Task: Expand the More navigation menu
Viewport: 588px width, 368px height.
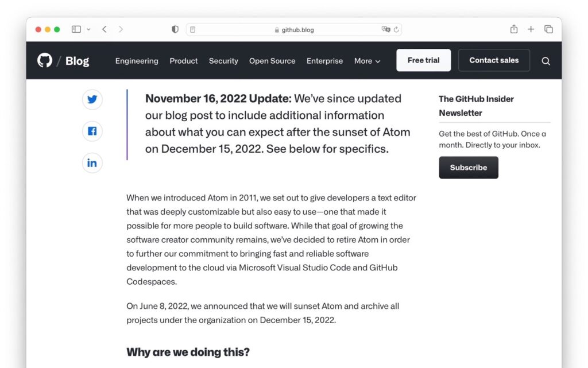Action: point(367,61)
